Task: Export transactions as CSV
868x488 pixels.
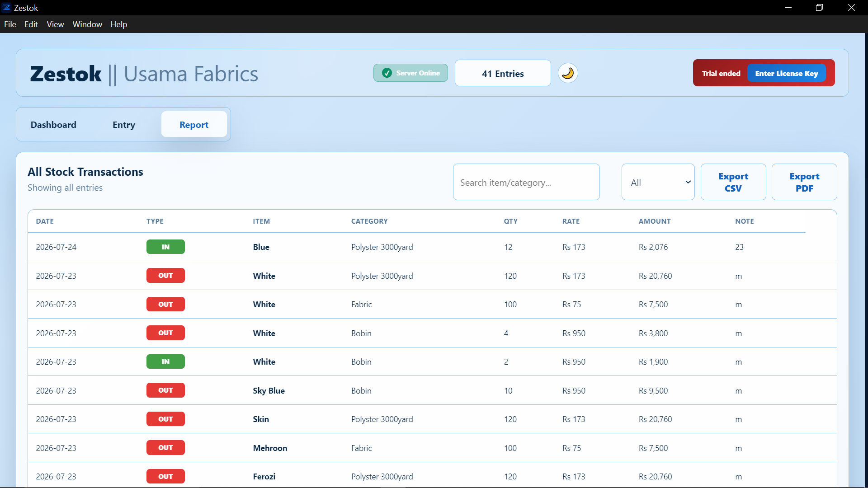Action: point(733,182)
